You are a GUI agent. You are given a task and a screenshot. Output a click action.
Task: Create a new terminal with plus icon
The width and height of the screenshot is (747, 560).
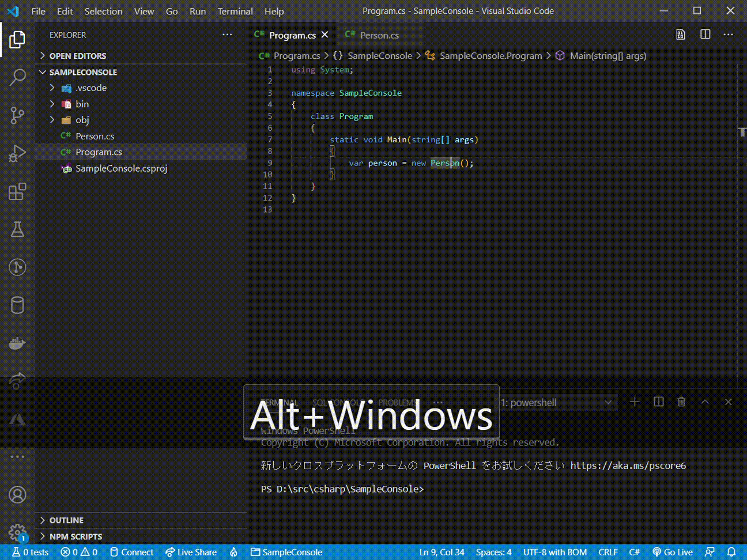(635, 402)
